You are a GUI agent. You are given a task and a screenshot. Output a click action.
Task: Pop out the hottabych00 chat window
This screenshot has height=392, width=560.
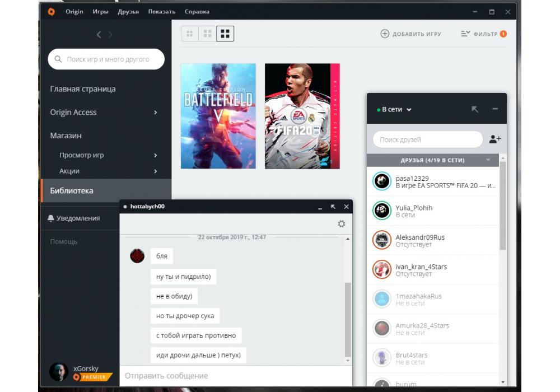click(333, 207)
